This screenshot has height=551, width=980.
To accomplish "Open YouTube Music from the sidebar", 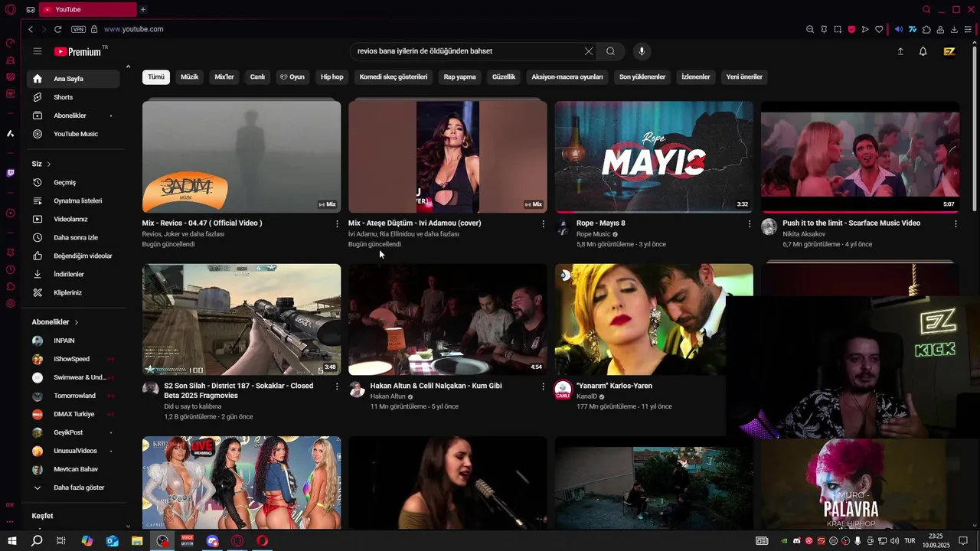I will coord(73,134).
